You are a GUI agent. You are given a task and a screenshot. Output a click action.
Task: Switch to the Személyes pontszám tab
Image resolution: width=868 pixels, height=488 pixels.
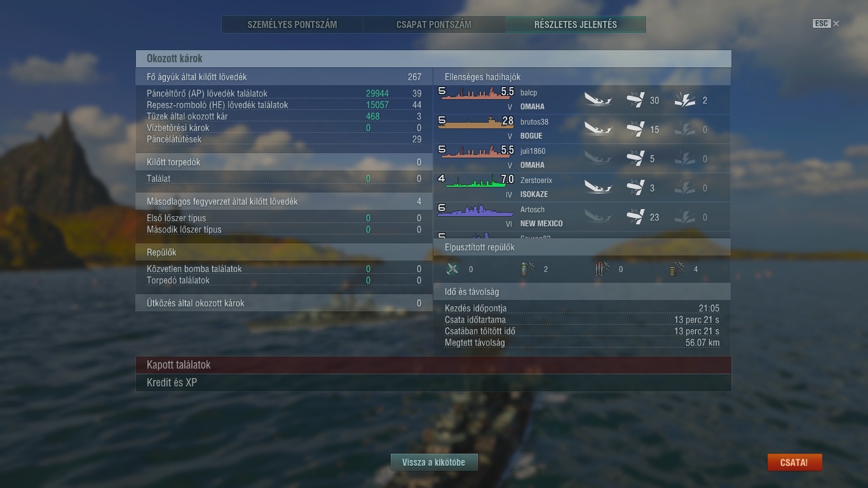pos(292,25)
